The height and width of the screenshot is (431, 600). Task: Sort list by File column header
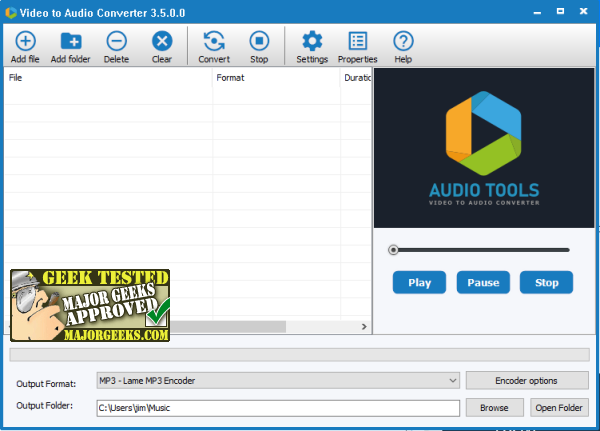point(108,78)
